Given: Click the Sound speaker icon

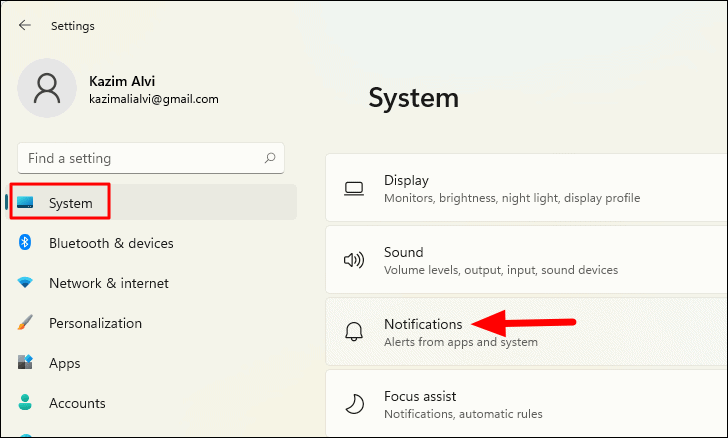Looking at the screenshot, I should pos(354,260).
